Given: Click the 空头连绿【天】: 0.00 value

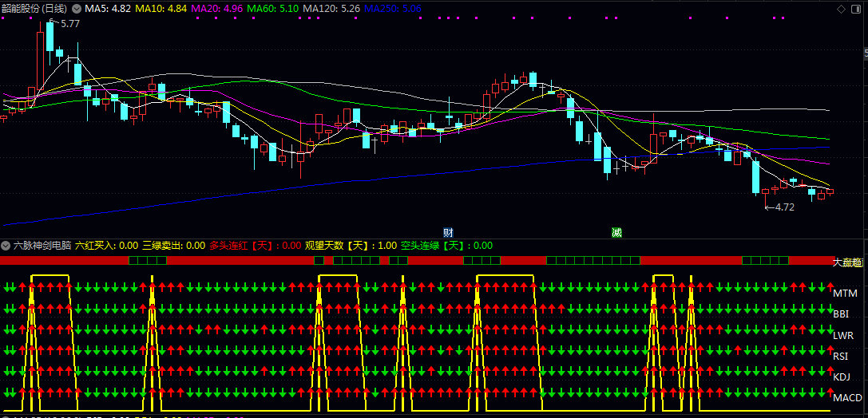Looking at the screenshot, I should pos(446,246).
